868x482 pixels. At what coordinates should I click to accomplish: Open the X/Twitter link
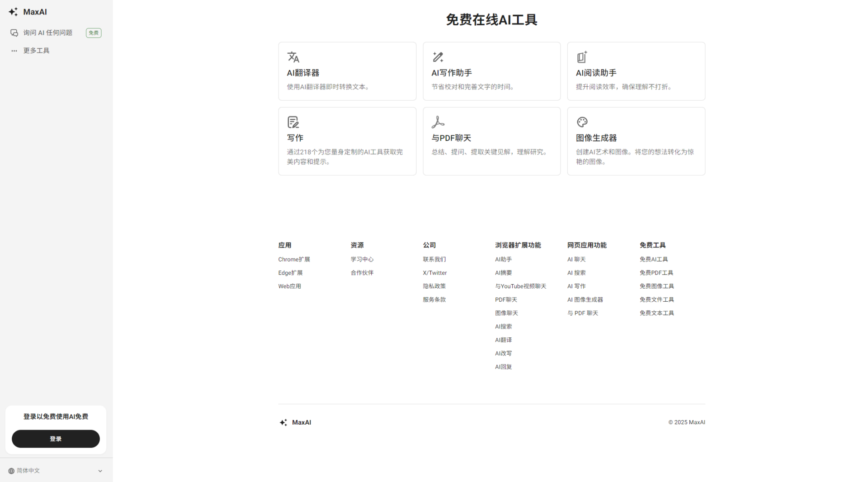pyautogui.click(x=434, y=272)
